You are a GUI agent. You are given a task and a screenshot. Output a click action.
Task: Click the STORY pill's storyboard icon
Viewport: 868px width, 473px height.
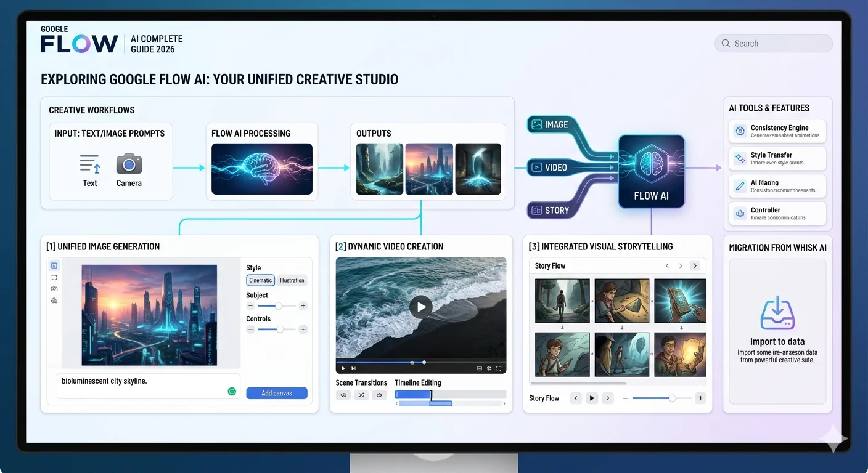[x=537, y=210]
